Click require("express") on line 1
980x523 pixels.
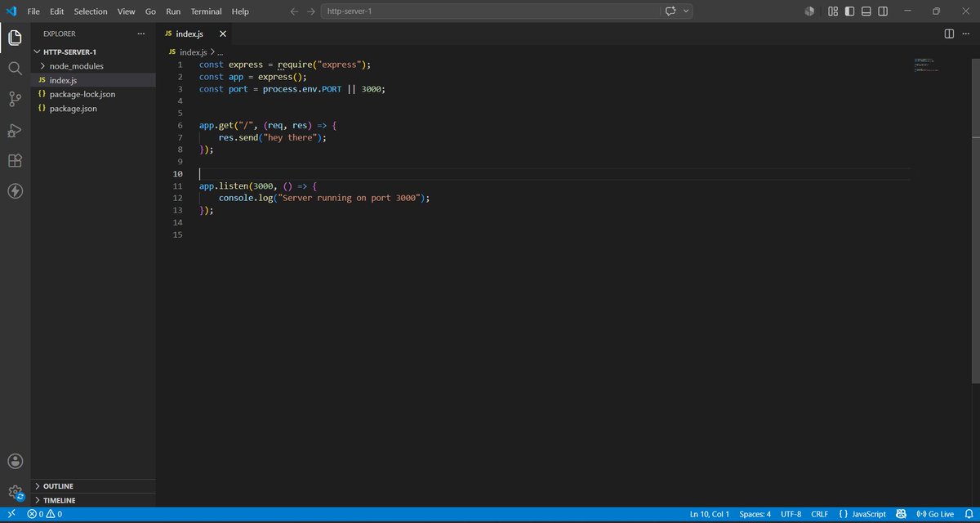(323, 65)
